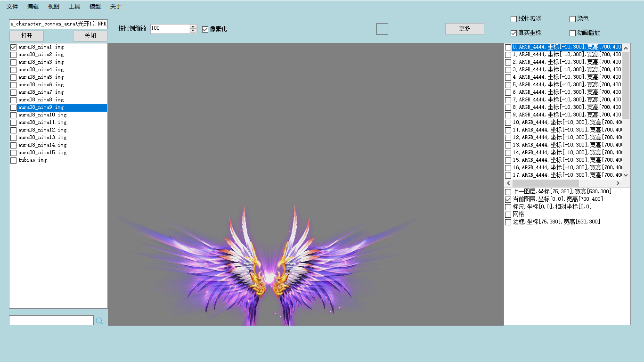Enable the 动画播放 checkbox
Screen dimensions: 644x362
pyautogui.click(x=572, y=33)
